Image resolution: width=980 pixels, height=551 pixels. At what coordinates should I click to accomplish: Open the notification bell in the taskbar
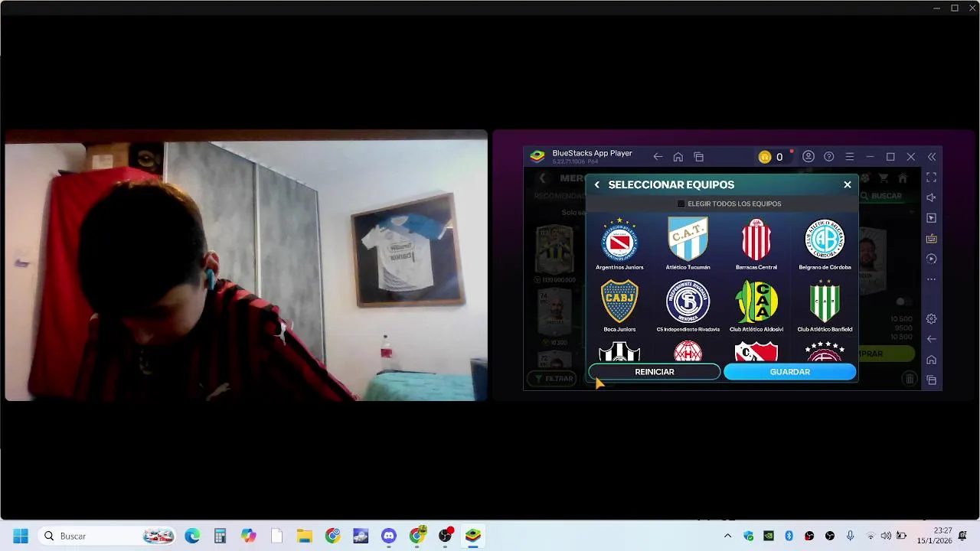[963, 536]
